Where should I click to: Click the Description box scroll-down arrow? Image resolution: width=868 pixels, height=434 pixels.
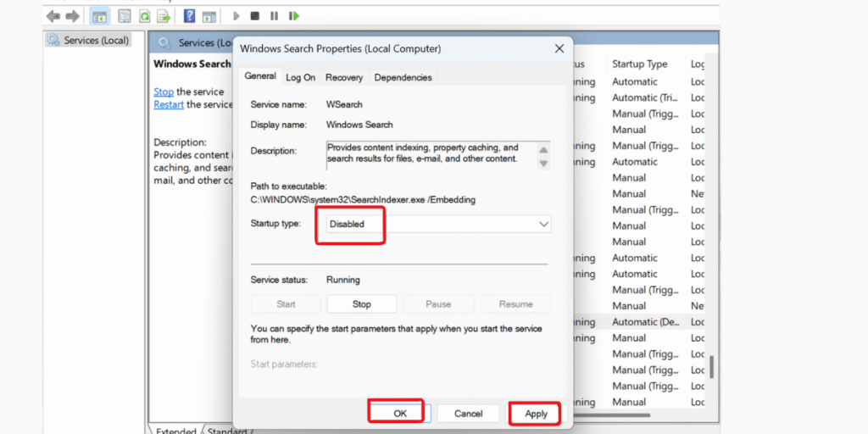(543, 164)
